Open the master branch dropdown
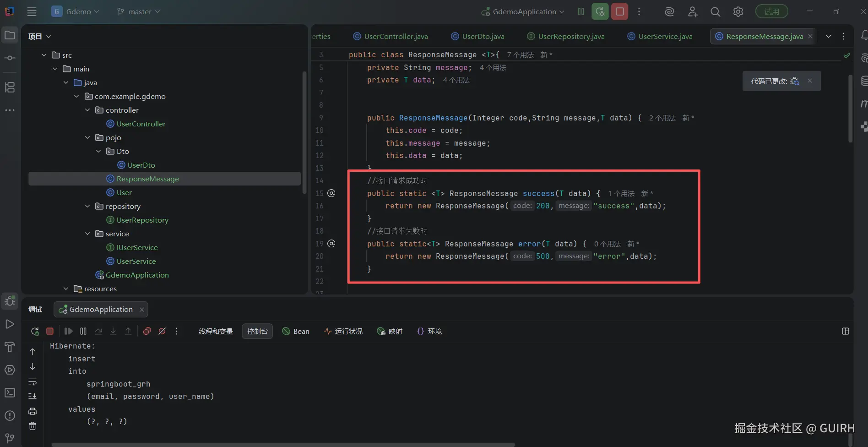 [138, 11]
